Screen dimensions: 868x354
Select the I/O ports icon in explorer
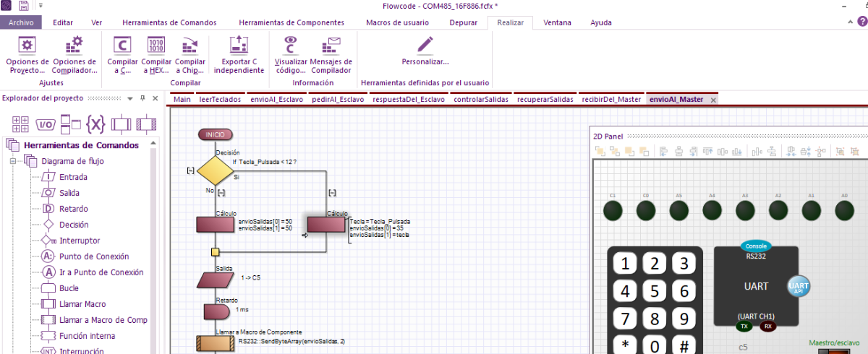pos(46,124)
